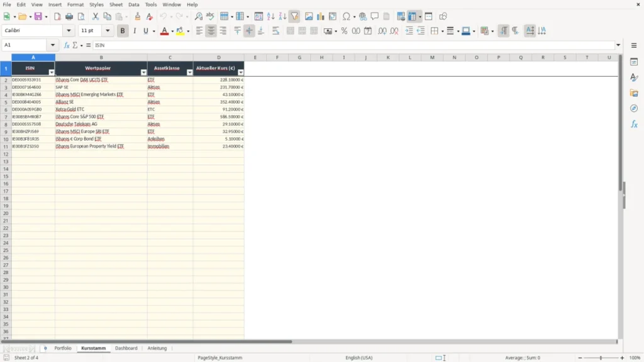Viewport: 644px width, 362px height.
Task: Insert Comment icon
Action: coord(375,16)
